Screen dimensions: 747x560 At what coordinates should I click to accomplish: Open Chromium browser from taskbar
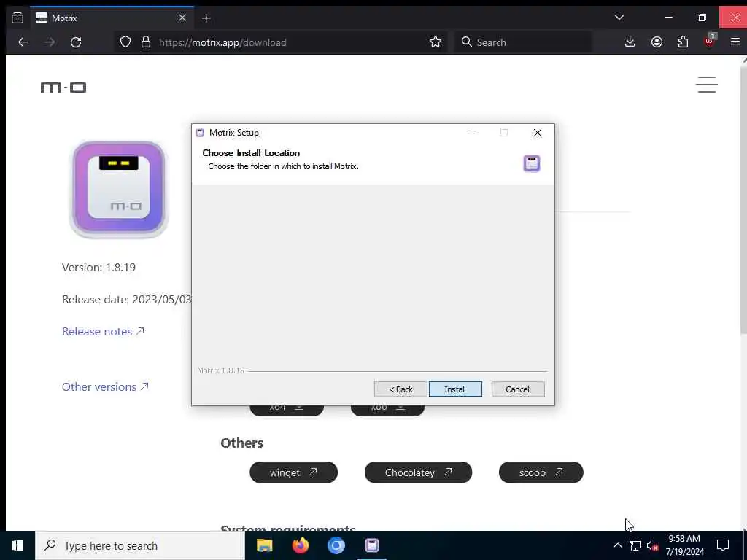[336, 545]
